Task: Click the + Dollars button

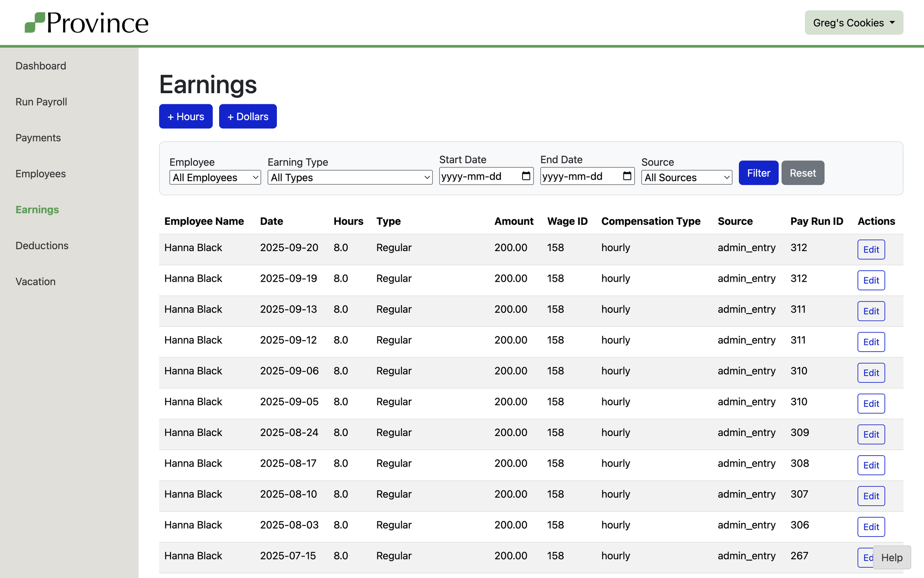Action: tap(248, 116)
